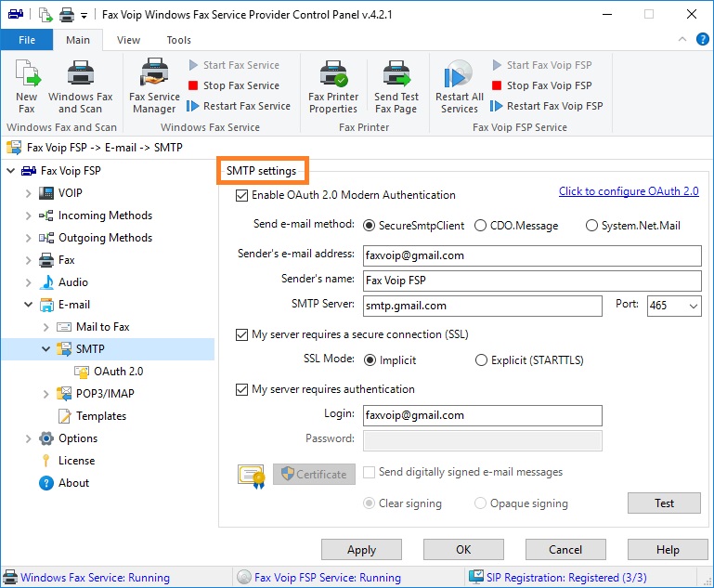Viewport: 714px width, 588px height.
Task: Click quick access new fax icon in title bar
Action: tap(45, 15)
